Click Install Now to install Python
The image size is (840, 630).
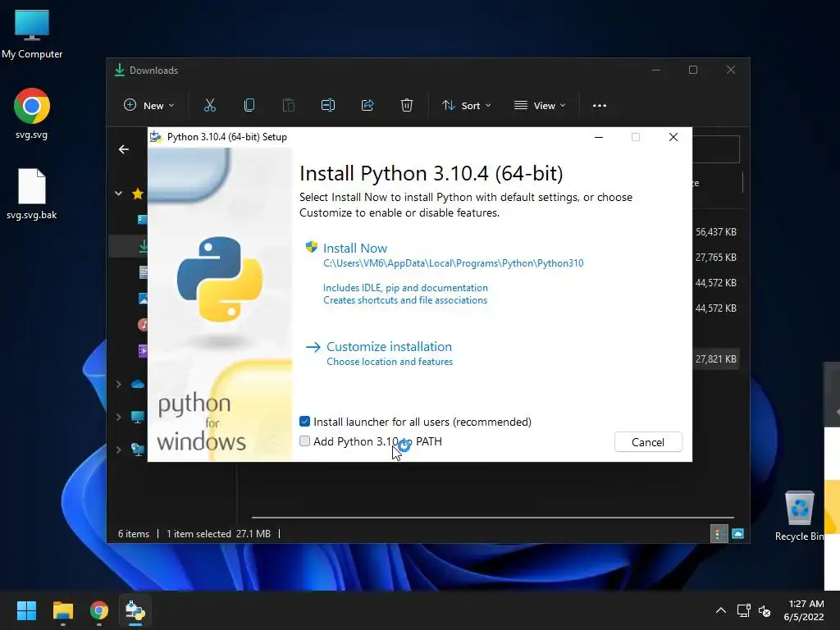tap(355, 248)
